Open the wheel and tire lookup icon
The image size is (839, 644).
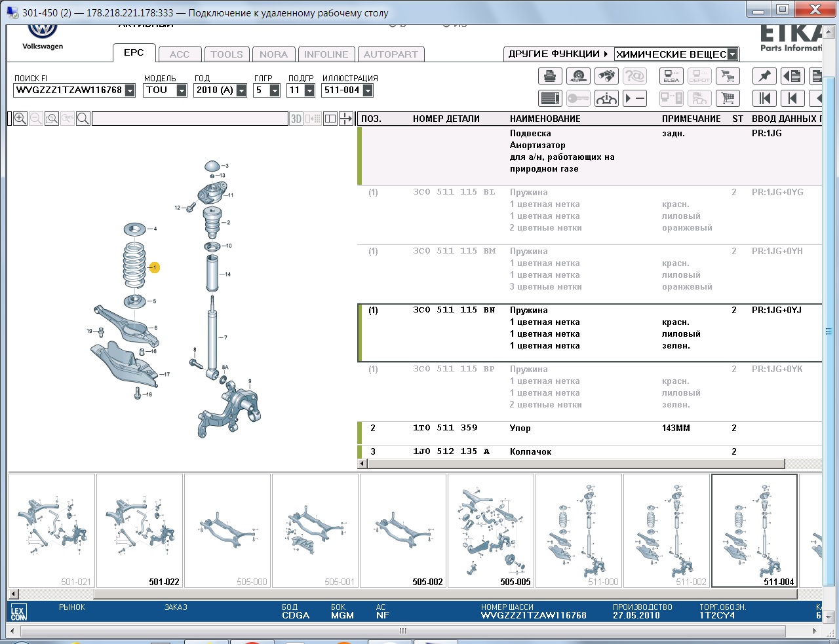click(x=578, y=76)
